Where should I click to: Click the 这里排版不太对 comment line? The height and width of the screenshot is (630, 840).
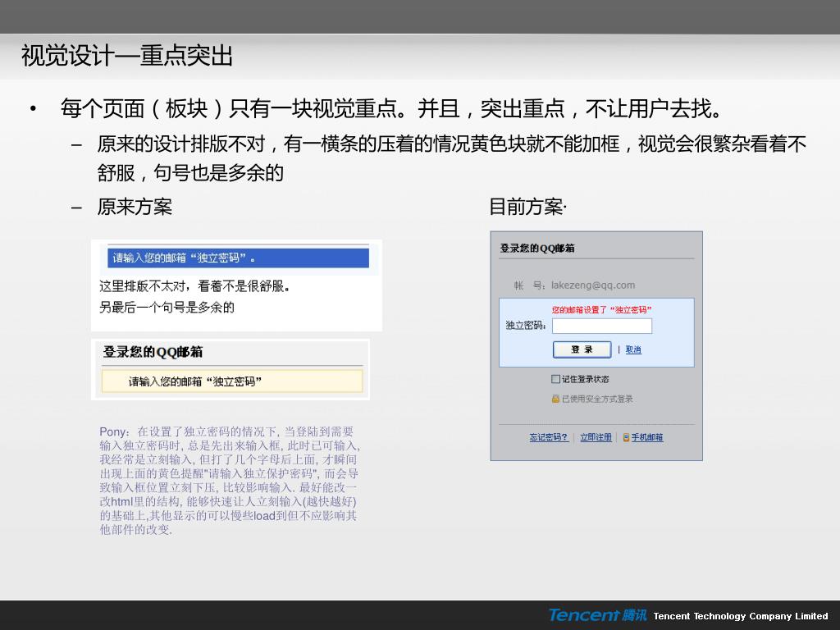[194, 286]
